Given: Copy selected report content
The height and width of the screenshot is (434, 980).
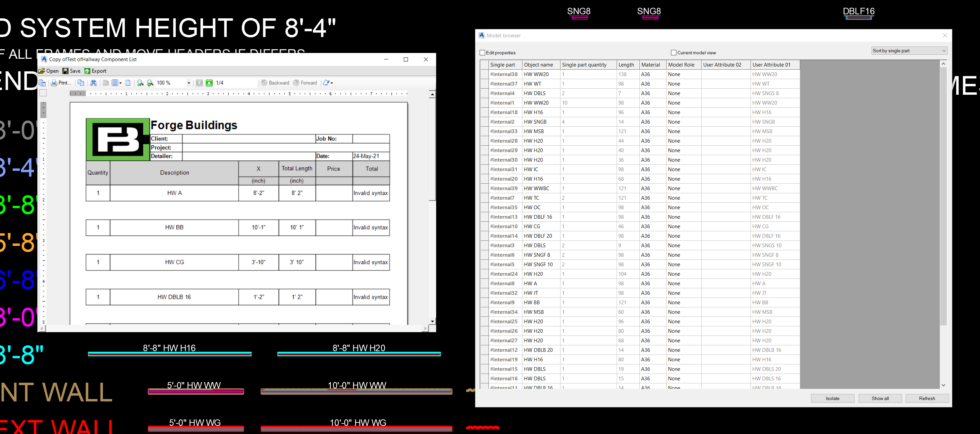Looking at the screenshot, I should 81,83.
